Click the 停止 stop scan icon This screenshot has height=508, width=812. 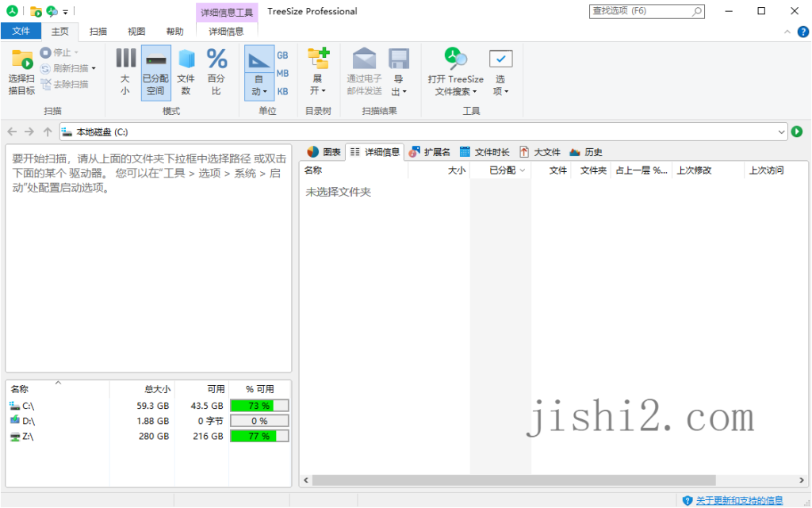coord(45,52)
